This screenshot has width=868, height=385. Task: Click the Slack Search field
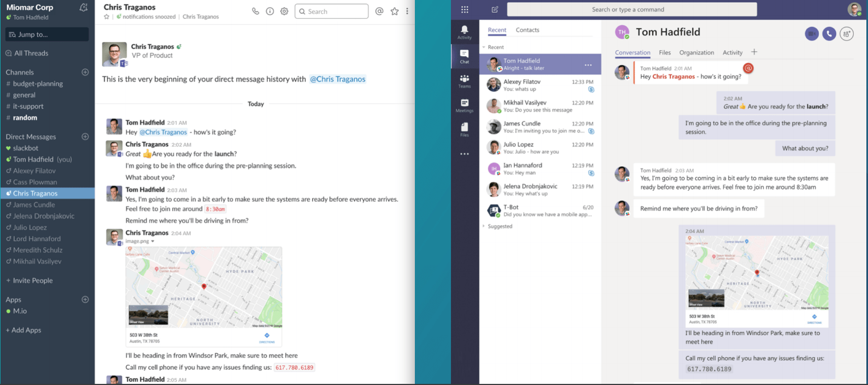pos(332,11)
